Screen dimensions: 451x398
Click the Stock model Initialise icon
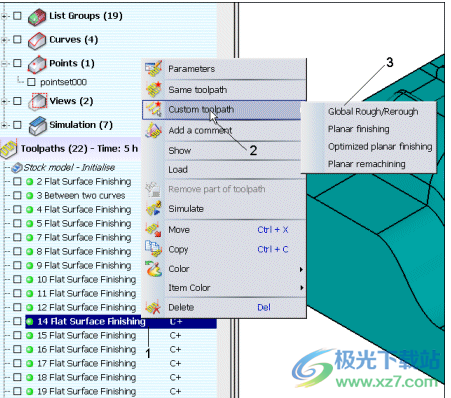coord(17,168)
